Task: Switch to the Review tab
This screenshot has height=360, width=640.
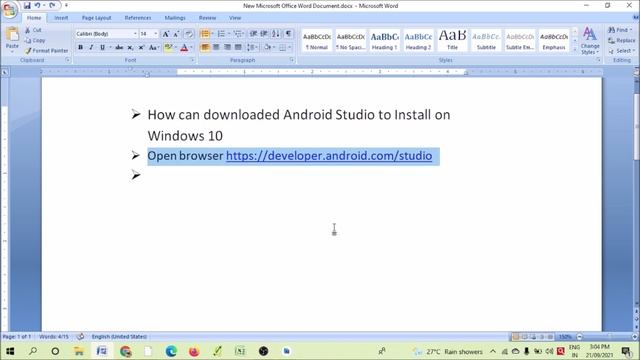Action: click(207, 18)
